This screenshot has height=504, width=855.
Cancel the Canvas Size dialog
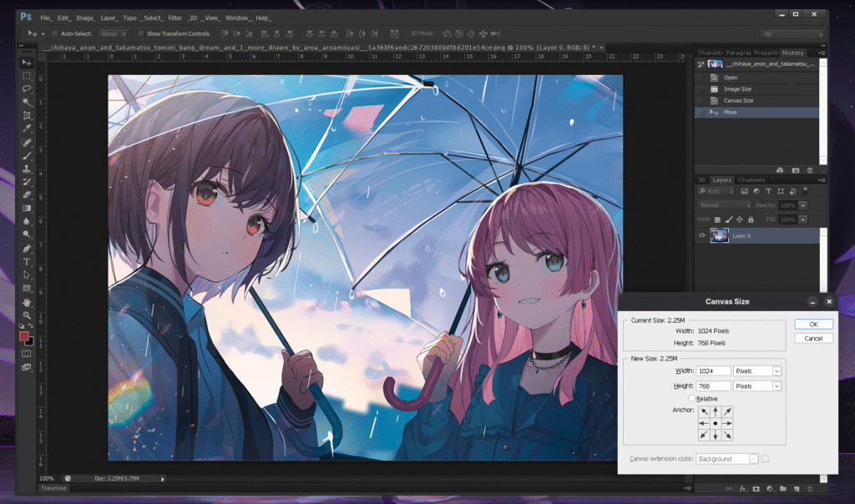[813, 338]
